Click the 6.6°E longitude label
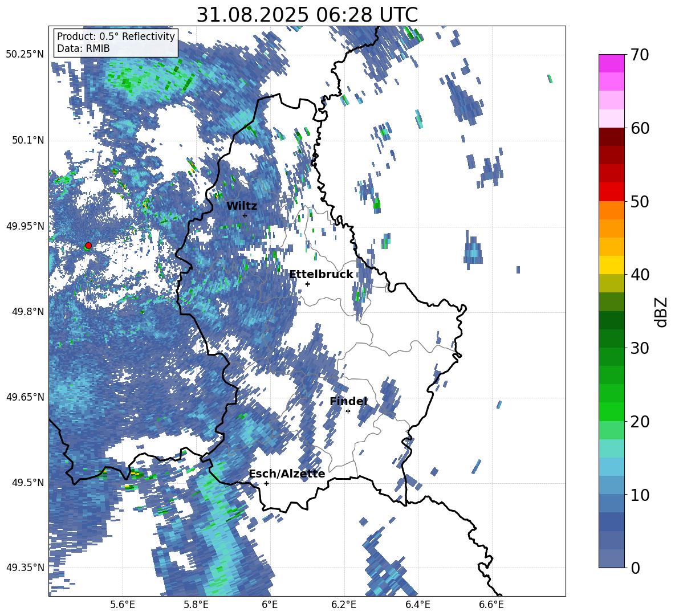 click(491, 605)
